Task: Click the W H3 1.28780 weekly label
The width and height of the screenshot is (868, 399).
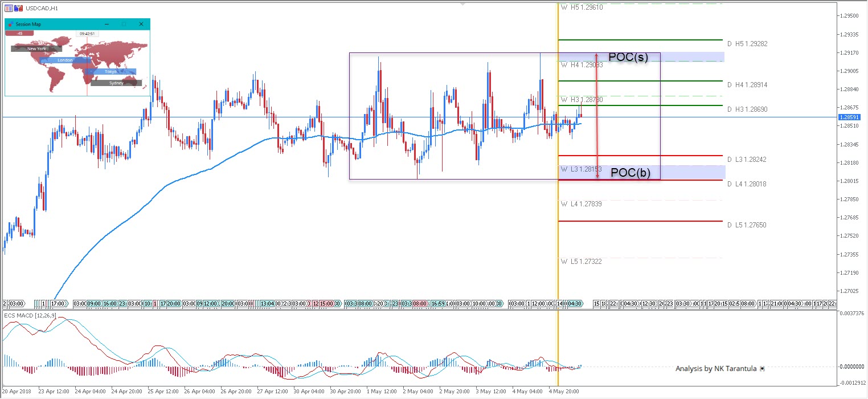Action: tap(582, 100)
